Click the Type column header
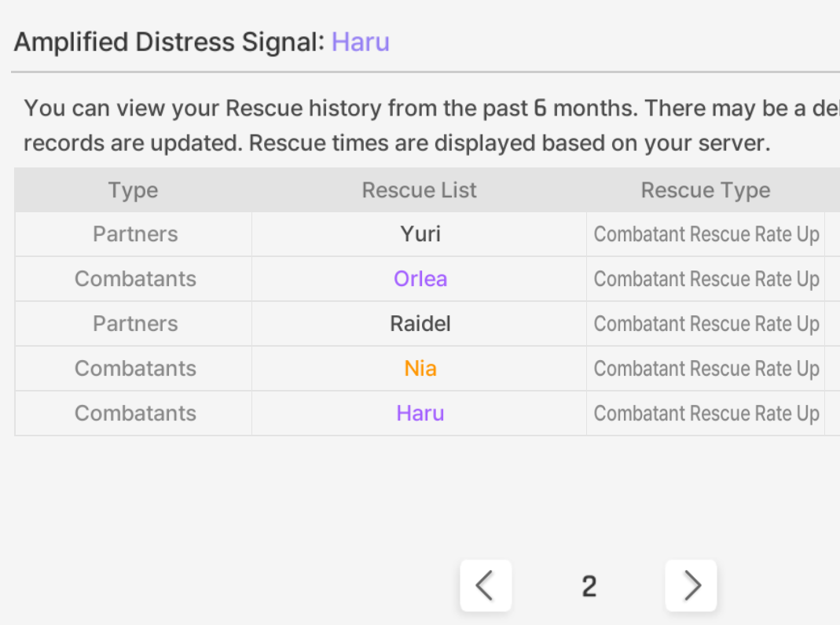This screenshot has height=625, width=840. coord(134,190)
